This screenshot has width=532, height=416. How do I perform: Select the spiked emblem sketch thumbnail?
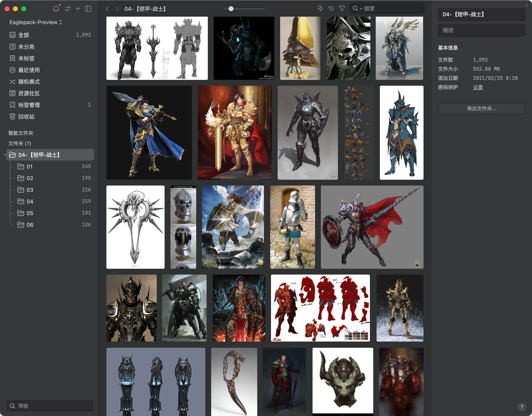[135, 227]
